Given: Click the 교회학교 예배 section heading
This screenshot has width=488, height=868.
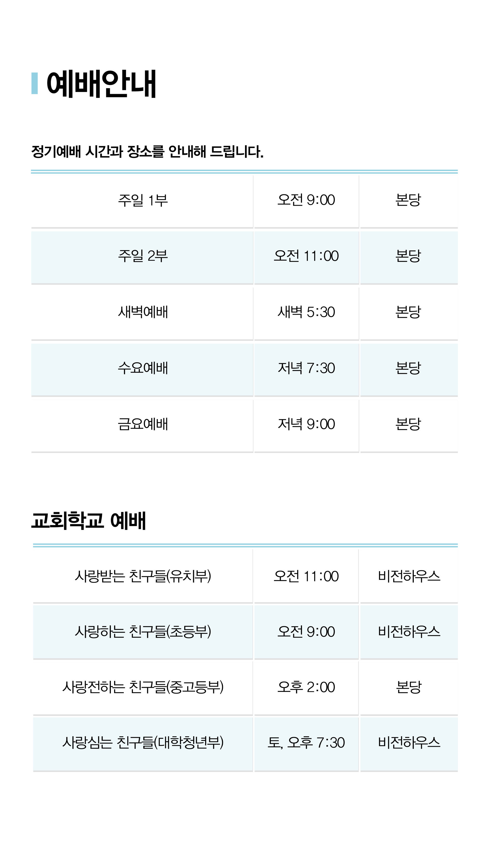Looking at the screenshot, I should (88, 521).
